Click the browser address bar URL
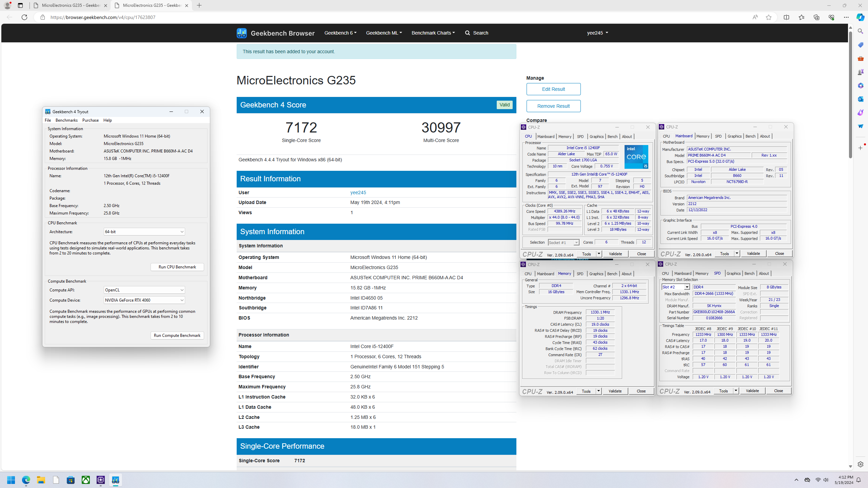The height and width of the screenshot is (488, 868). 103,17
